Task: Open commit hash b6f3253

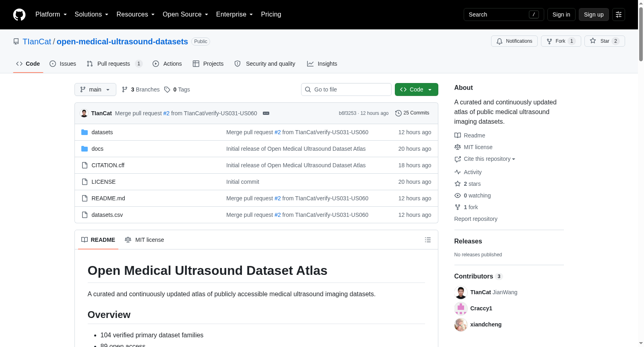Action: click(347, 113)
